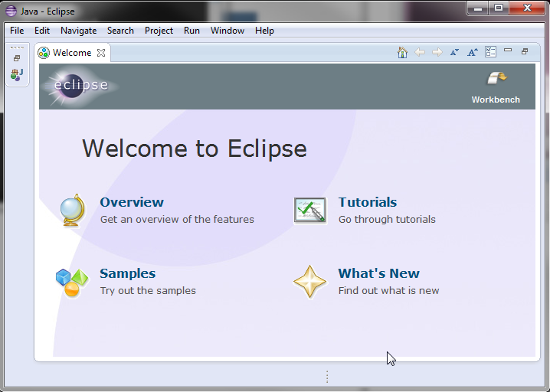
Task: Click 'Find out what is new' text
Action: pos(388,291)
